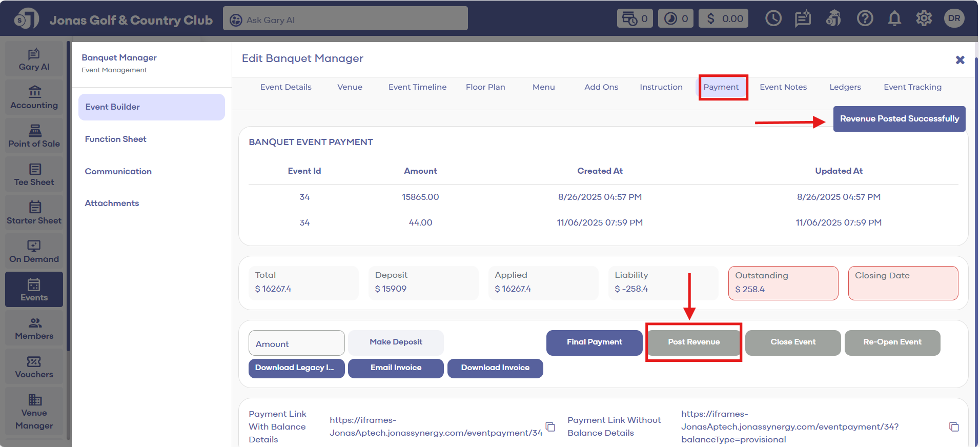Go to Vouchers in sidebar

pos(34,367)
